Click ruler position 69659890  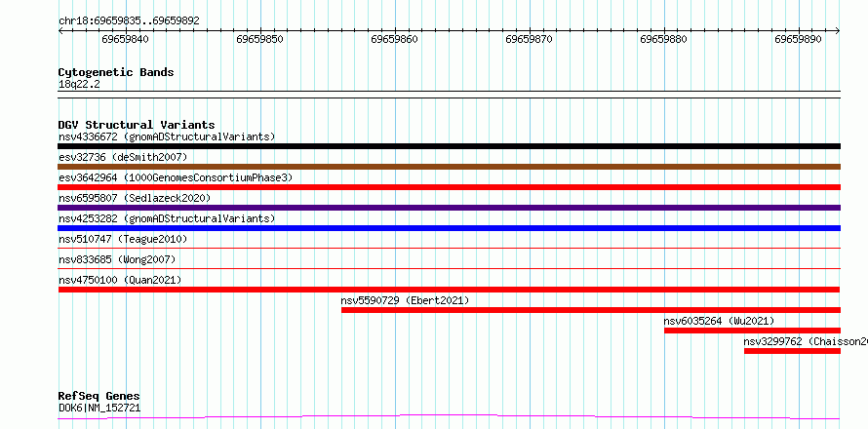(x=798, y=39)
